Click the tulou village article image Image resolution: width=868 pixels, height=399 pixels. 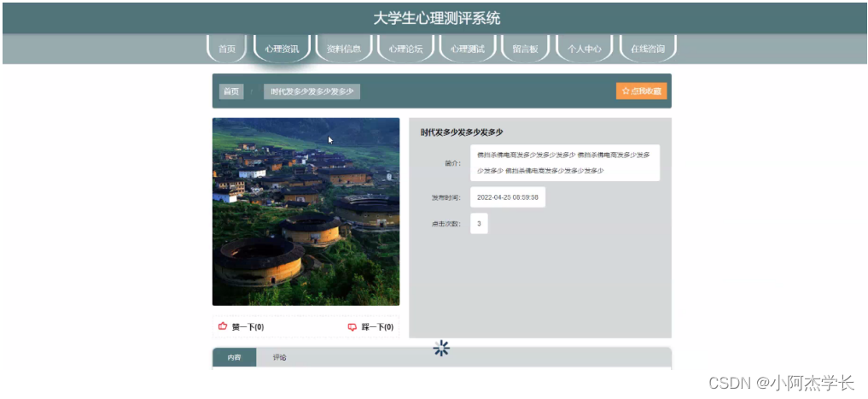tap(306, 212)
